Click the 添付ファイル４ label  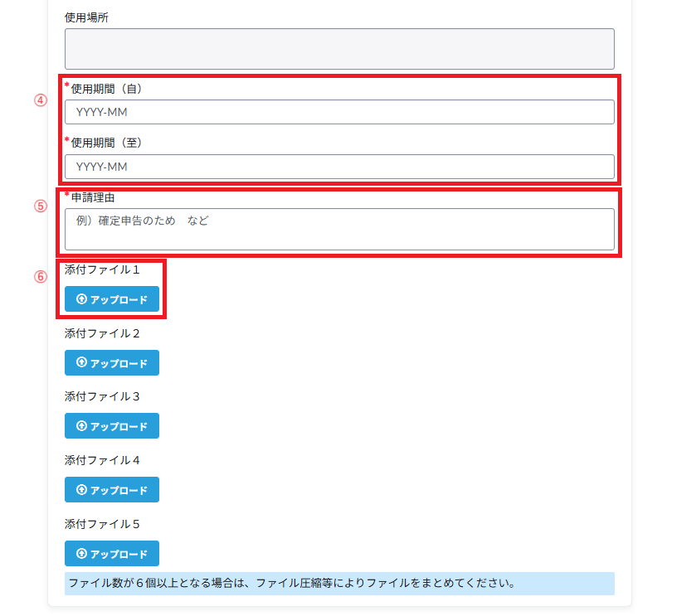point(103,460)
